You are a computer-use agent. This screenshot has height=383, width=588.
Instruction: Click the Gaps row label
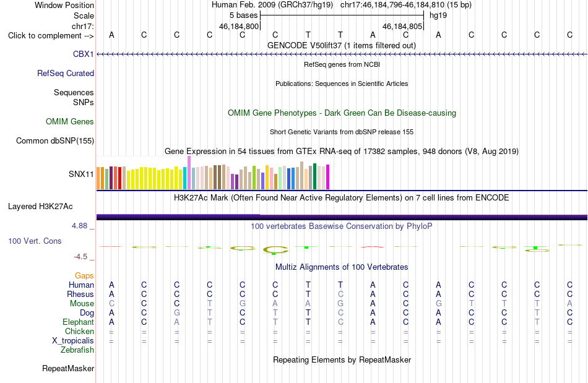84,275
